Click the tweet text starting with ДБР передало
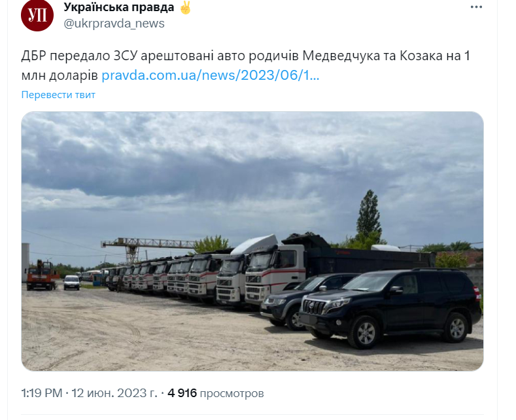The width and height of the screenshot is (516, 420). (x=245, y=65)
